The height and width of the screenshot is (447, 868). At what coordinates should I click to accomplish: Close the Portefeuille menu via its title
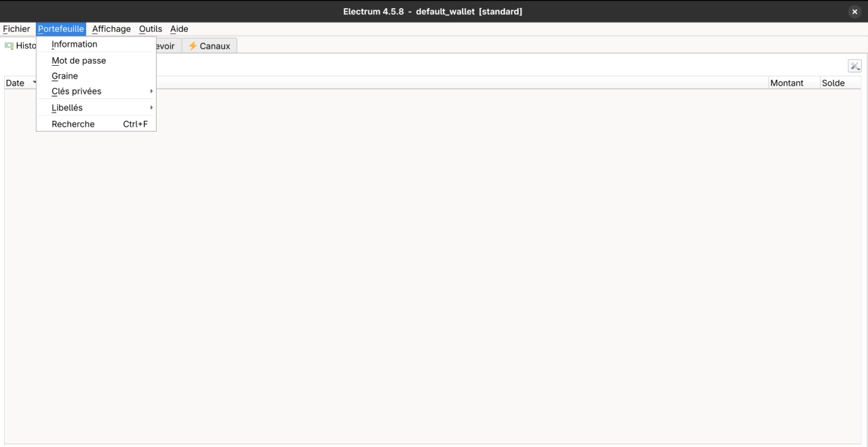[x=61, y=29]
